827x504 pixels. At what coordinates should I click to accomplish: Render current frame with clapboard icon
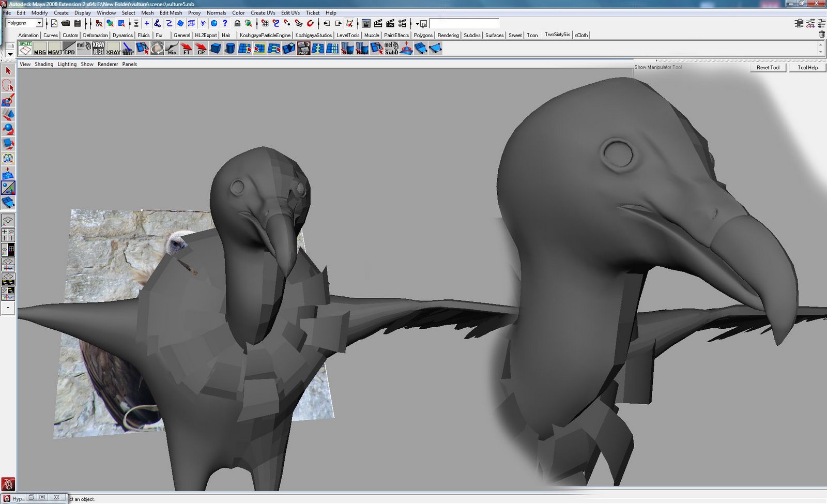point(378,23)
